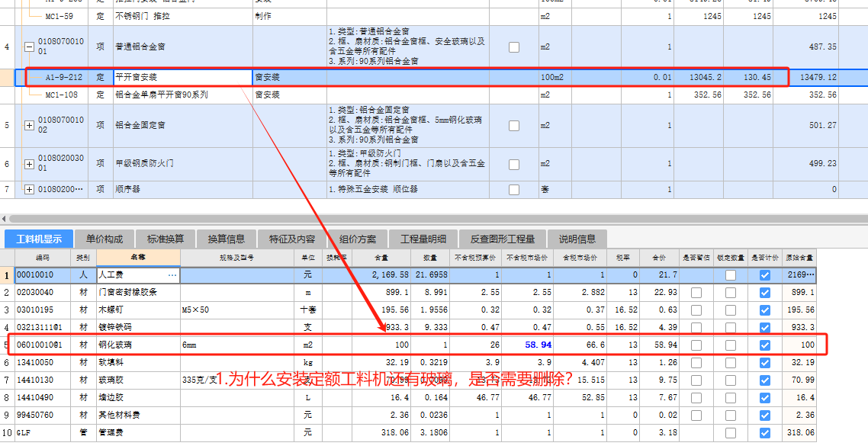Image resolution: width=868 pixels, height=446 pixels.
Task: Click the M5×50 specification cell
Action: pyautogui.click(x=237, y=310)
